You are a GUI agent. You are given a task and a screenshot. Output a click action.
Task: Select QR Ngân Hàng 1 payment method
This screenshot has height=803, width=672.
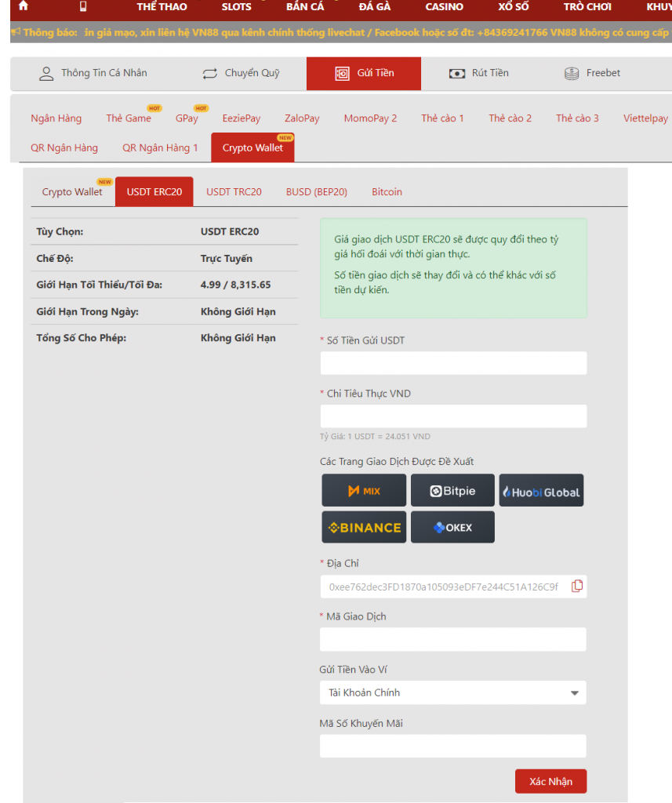click(x=160, y=148)
